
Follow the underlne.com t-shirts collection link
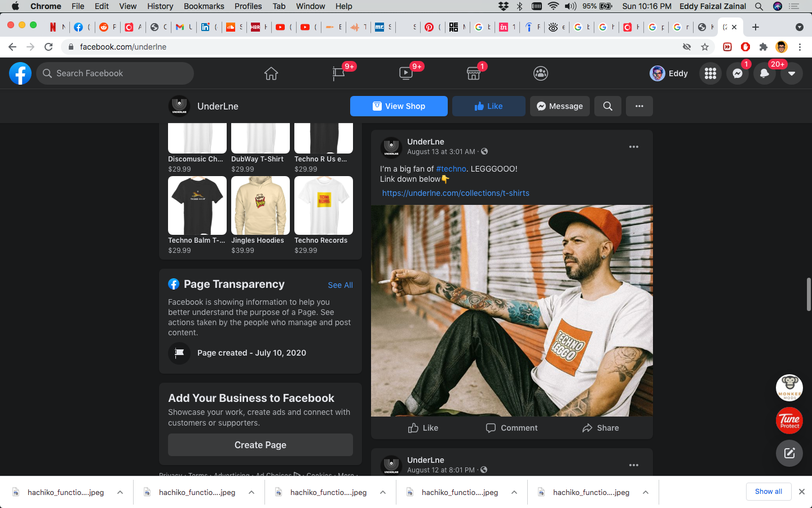point(456,193)
